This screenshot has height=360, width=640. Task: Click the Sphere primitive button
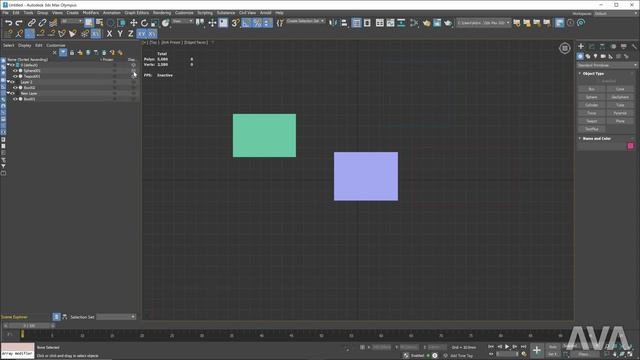591,97
